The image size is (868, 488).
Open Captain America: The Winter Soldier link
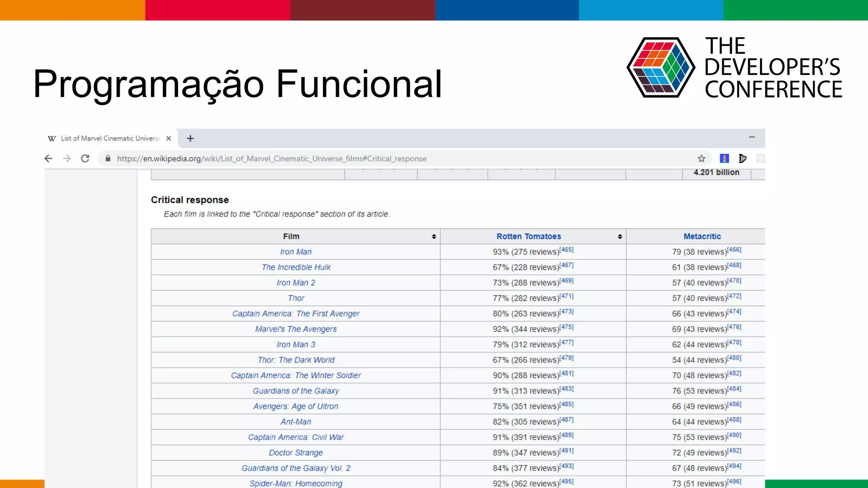coord(296,376)
